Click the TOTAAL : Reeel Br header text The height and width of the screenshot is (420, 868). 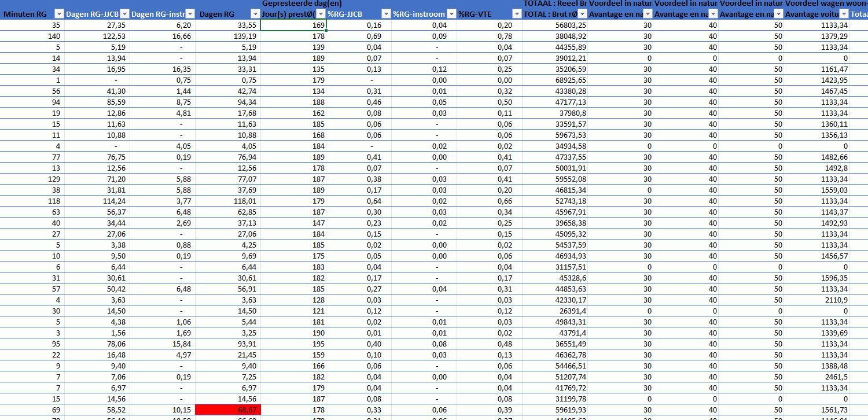555,3
